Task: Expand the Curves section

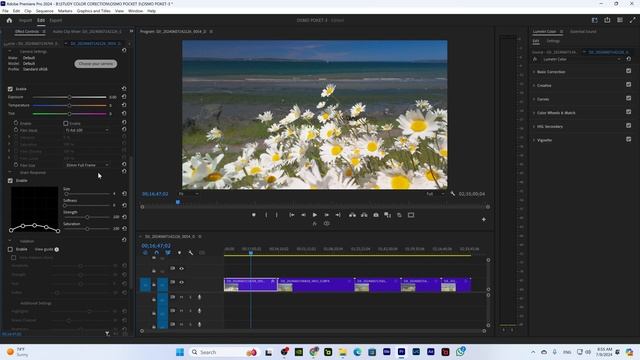Action: [x=534, y=99]
